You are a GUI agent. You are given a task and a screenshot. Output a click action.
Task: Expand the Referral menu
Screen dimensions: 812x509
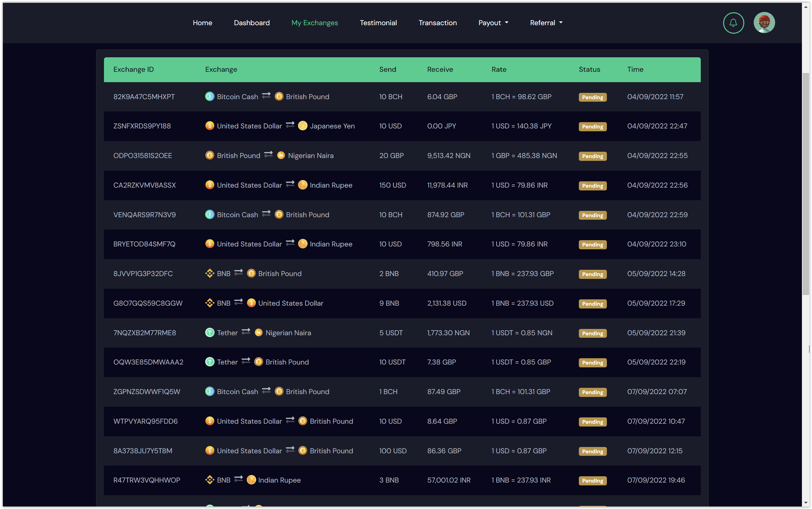tap(545, 23)
